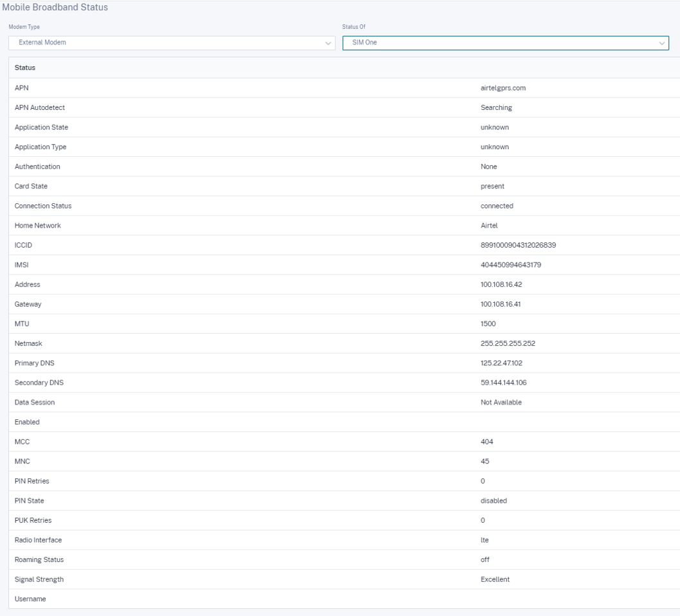Image resolution: width=680 pixels, height=616 pixels.
Task: Click the Home Network value Airtel
Action: pos(489,226)
